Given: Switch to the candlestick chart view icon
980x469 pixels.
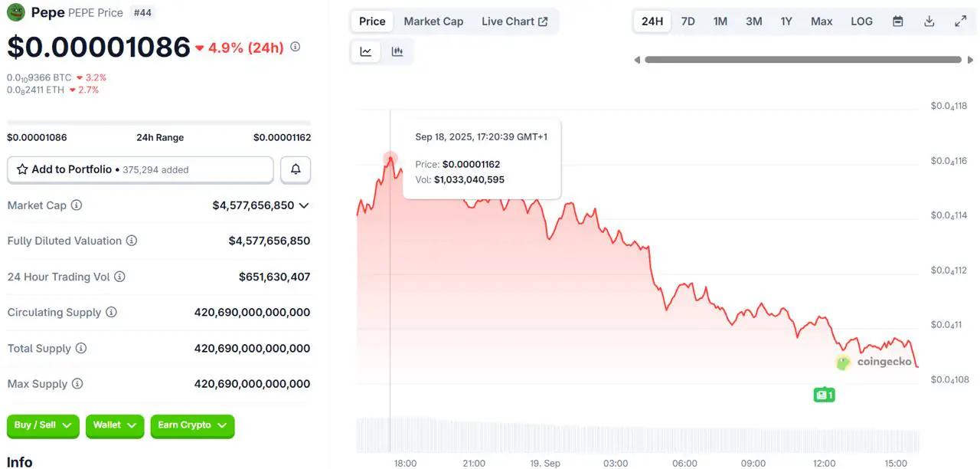Looking at the screenshot, I should [x=397, y=51].
